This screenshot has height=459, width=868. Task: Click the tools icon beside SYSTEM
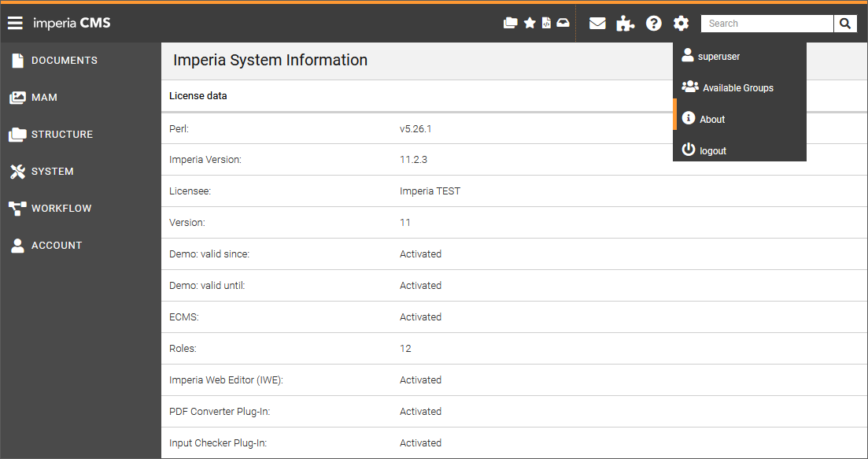(18, 172)
